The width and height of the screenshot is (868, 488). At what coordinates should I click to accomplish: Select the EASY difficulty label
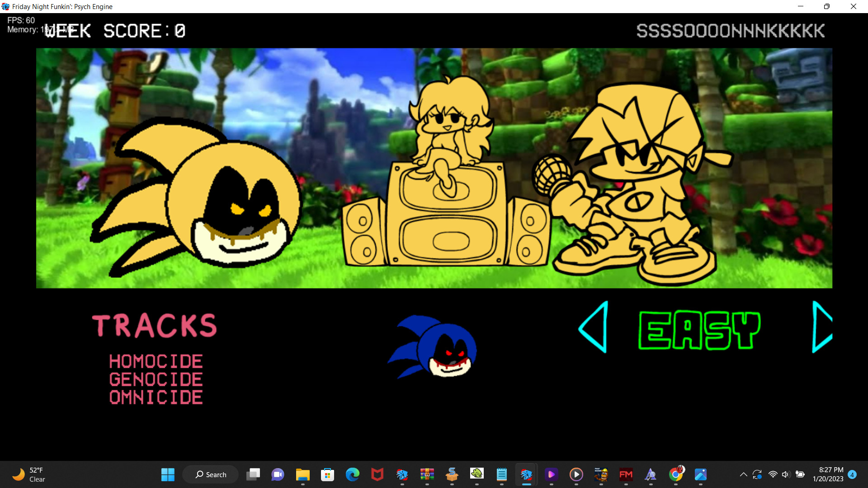[699, 330]
